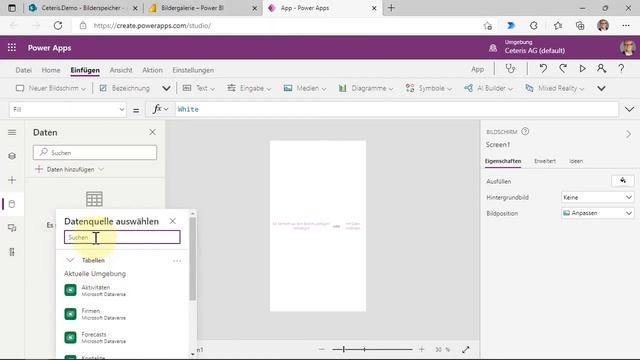Image resolution: width=640 pixels, height=360 pixels.
Task: Open the Neuer Bildschirm dropdown
Action: coord(51,88)
